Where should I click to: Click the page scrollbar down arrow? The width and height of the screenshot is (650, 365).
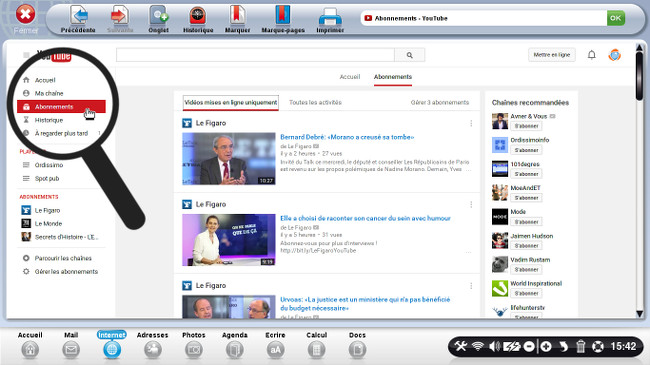click(640, 314)
